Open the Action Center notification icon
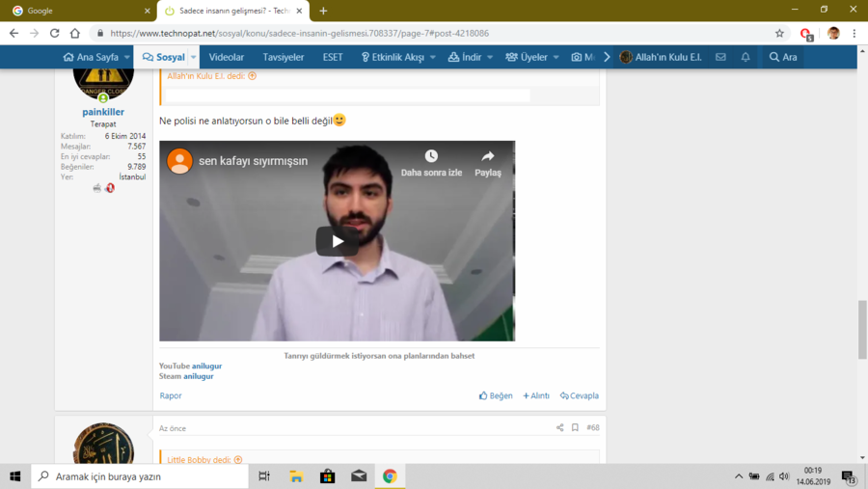Screen dimensions: 868x489 [x=849, y=476]
